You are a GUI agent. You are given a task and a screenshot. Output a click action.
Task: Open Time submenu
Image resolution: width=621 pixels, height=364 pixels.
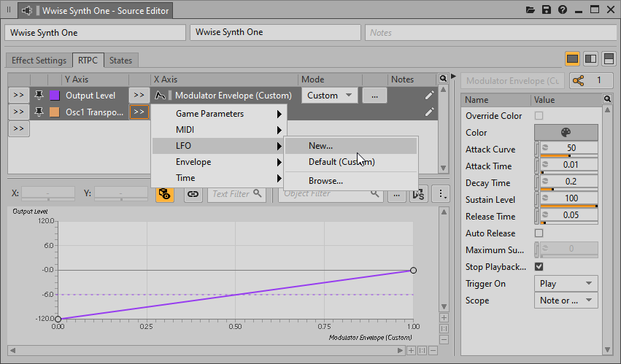[x=219, y=178]
